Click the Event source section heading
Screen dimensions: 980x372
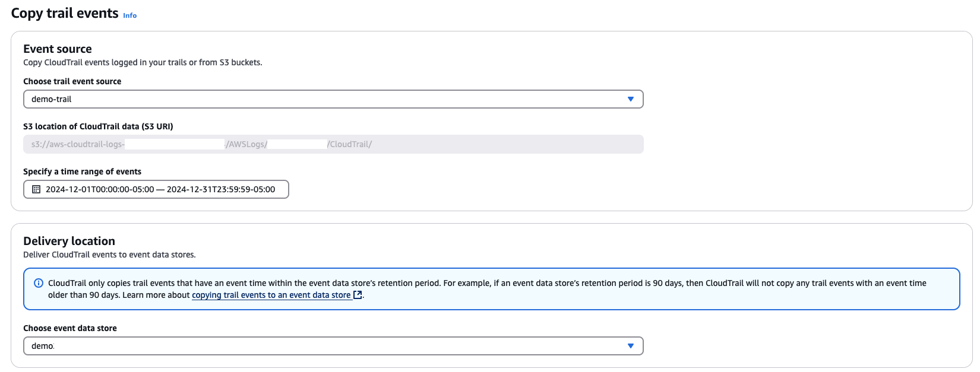(58, 49)
